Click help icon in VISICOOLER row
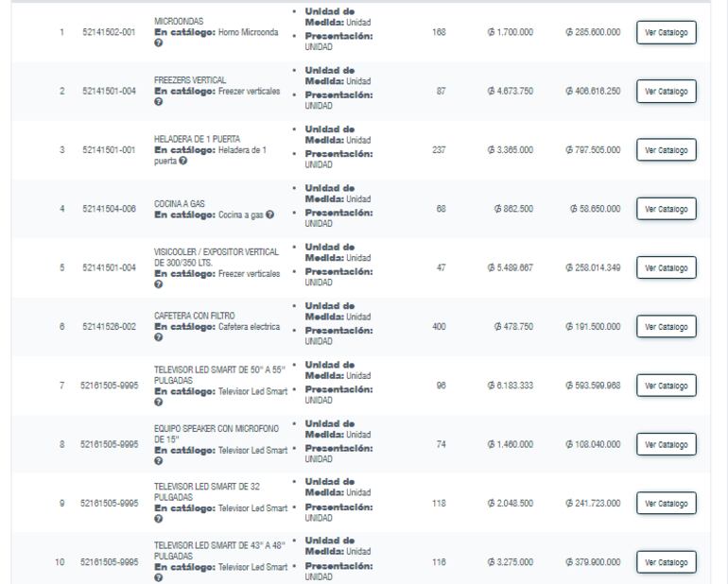Viewport: 728px width, 584px height. (157, 285)
